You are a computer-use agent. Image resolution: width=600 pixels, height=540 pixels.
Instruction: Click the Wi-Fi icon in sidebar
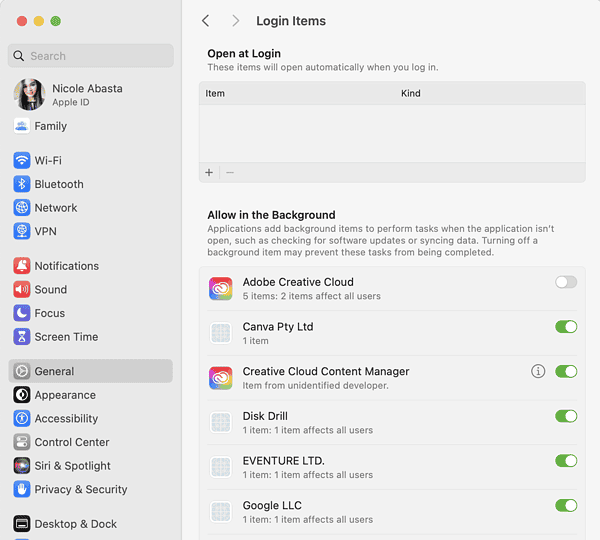[22, 160]
